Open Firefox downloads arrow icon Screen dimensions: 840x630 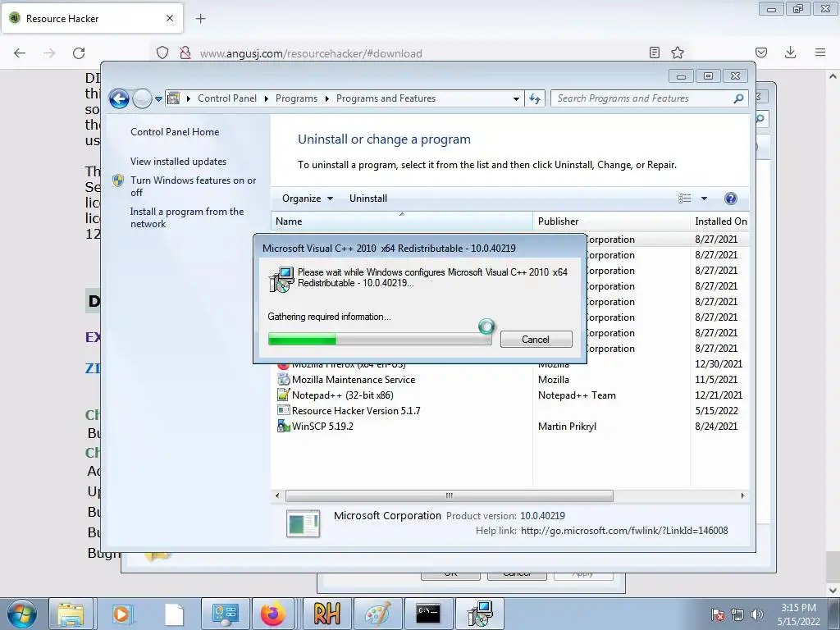click(x=790, y=52)
